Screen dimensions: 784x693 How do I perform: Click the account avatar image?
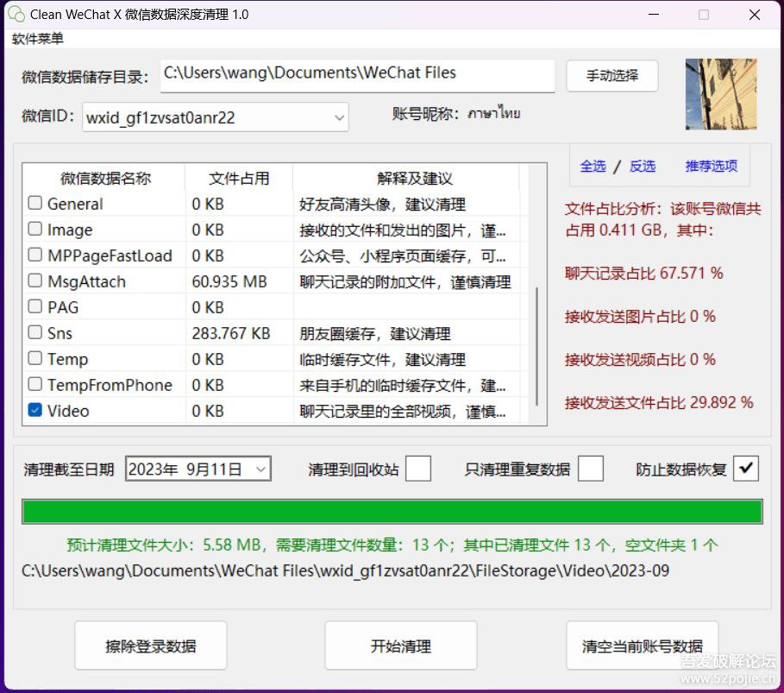coord(721,94)
